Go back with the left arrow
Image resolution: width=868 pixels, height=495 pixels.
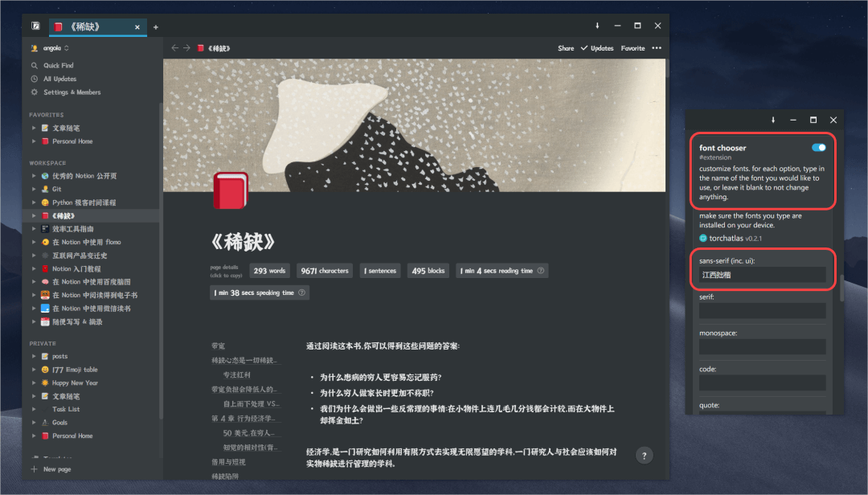[175, 48]
